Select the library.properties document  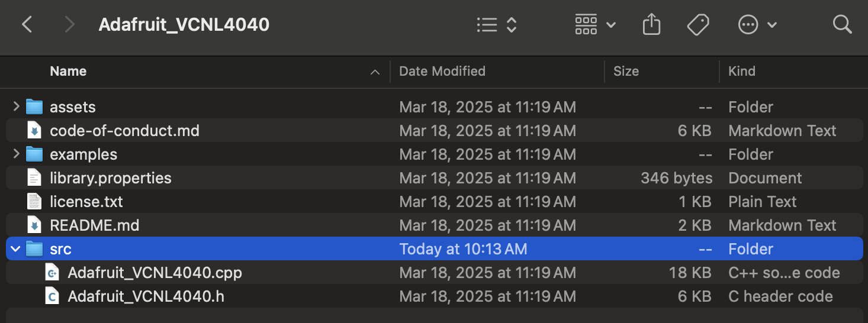[x=110, y=178]
